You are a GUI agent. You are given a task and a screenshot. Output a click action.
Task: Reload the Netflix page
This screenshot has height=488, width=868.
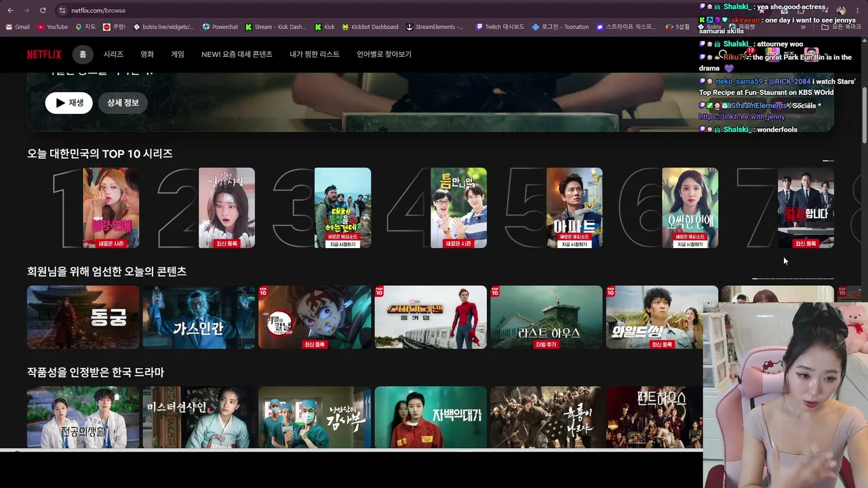(43, 10)
